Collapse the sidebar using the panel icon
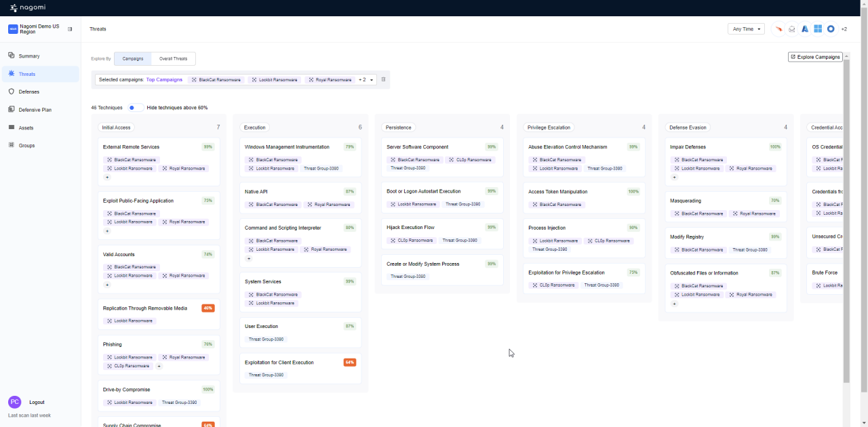Screen dimensions: 868x427 click(x=70, y=29)
